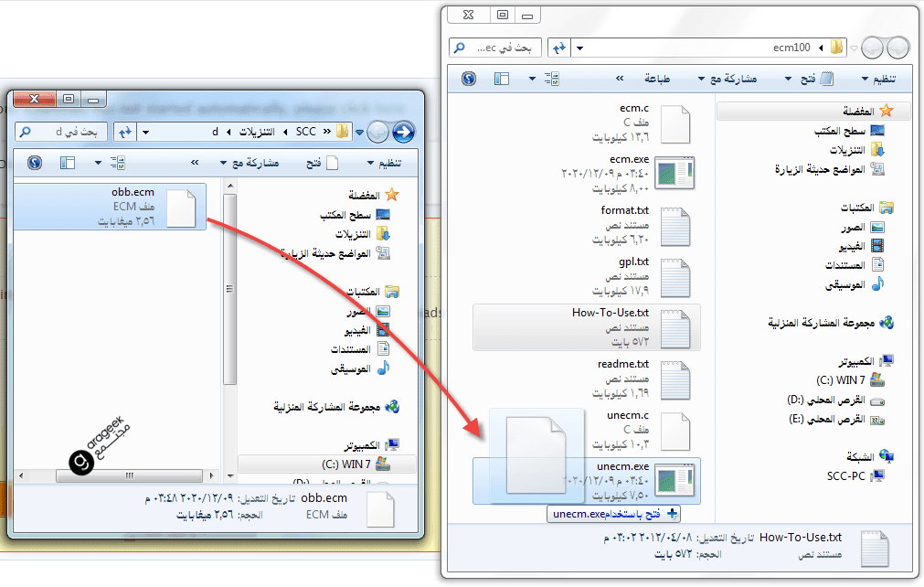Expand فتح open-with arrow in ecm100 toolbar
This screenshot has height=587, width=924.
(x=789, y=79)
